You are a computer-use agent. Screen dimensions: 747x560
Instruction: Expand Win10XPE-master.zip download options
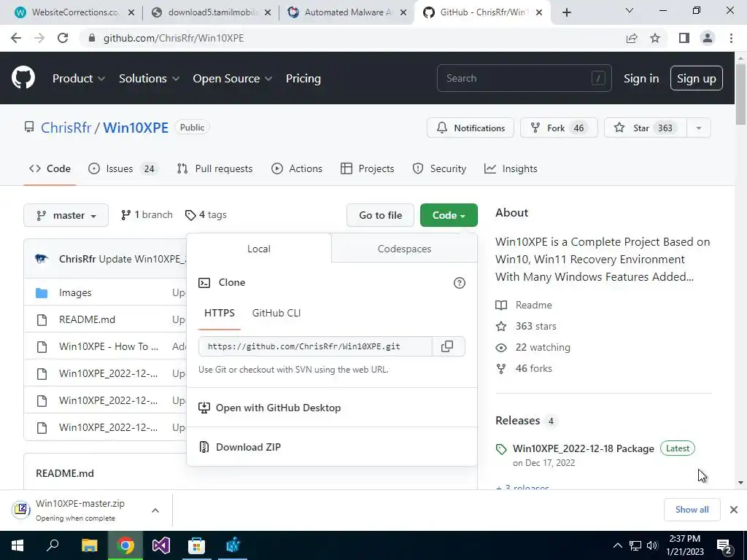[x=155, y=510]
